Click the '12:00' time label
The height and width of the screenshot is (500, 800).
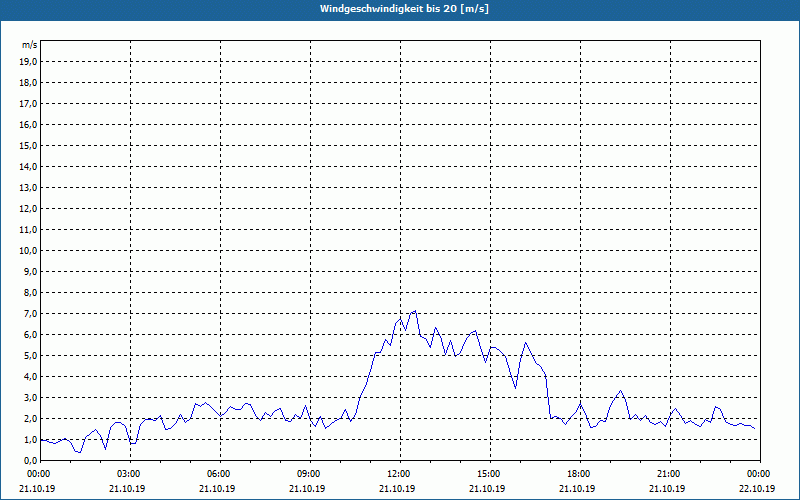tap(401, 474)
